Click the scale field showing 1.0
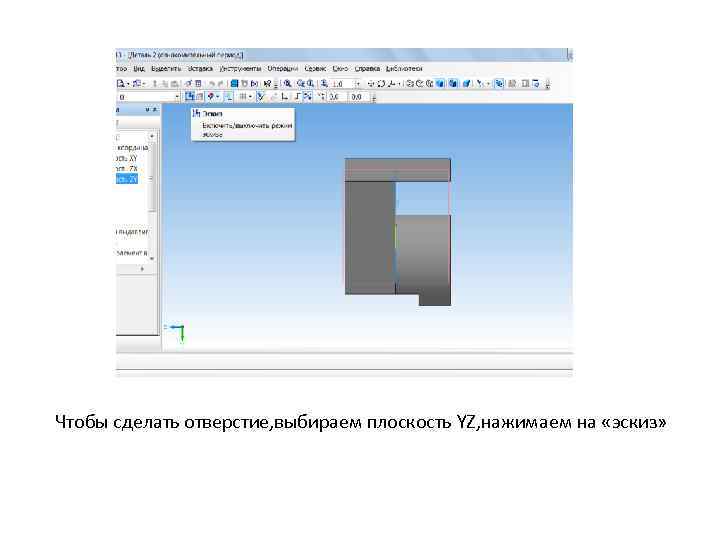The width and height of the screenshot is (720, 540). coord(342,84)
